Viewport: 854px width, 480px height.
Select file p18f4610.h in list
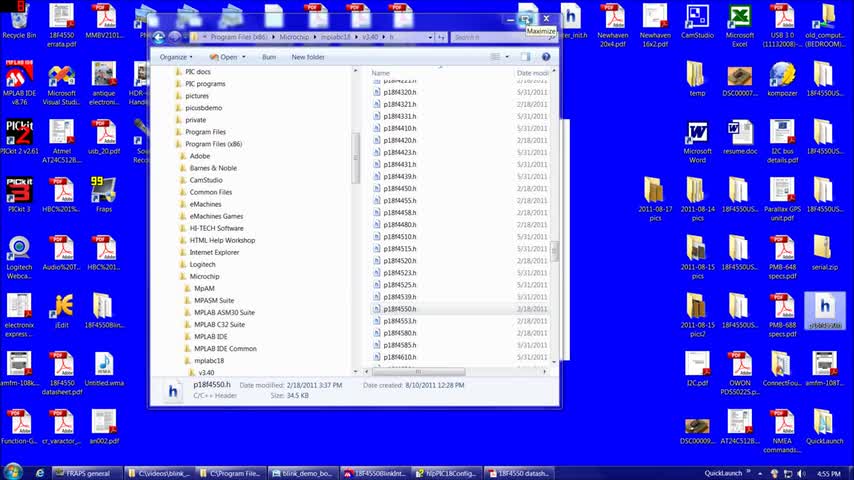[x=399, y=357]
